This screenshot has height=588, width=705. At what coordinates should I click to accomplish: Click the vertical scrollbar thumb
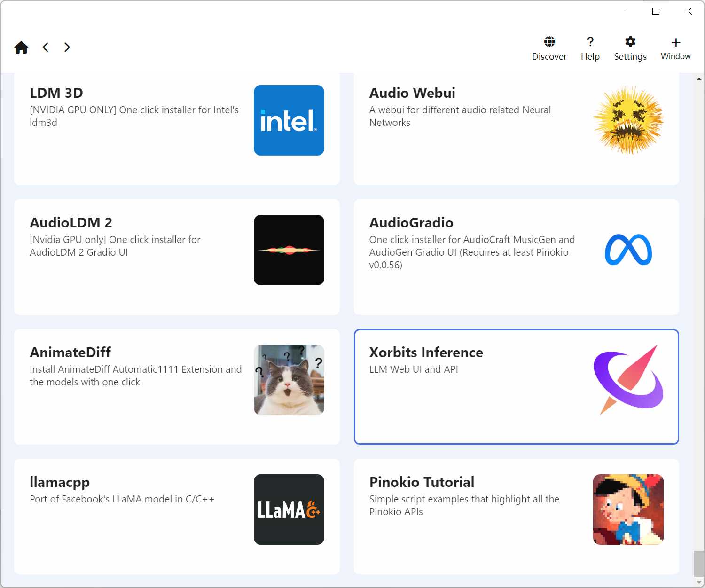699,564
